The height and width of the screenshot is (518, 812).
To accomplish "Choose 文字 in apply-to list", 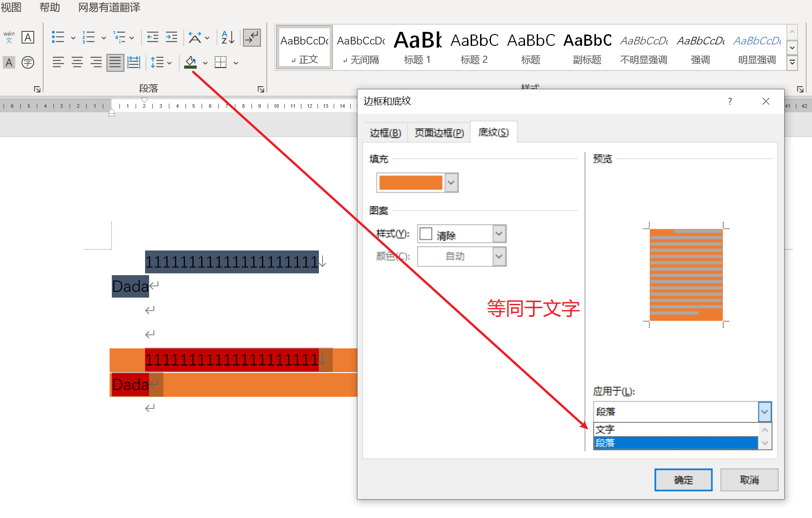I will 676,429.
